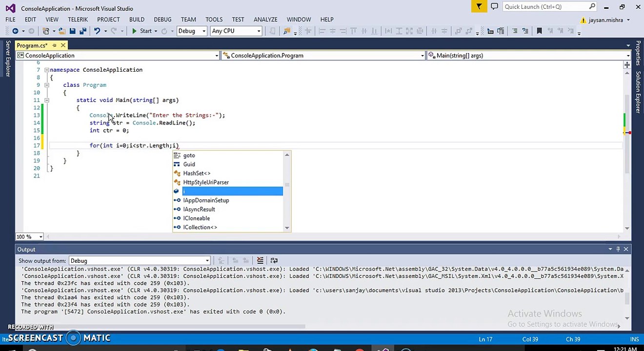This screenshot has height=351, width=644.
Task: Expand the ConsoleApplication.Program type dropdown
Action: pos(423,56)
